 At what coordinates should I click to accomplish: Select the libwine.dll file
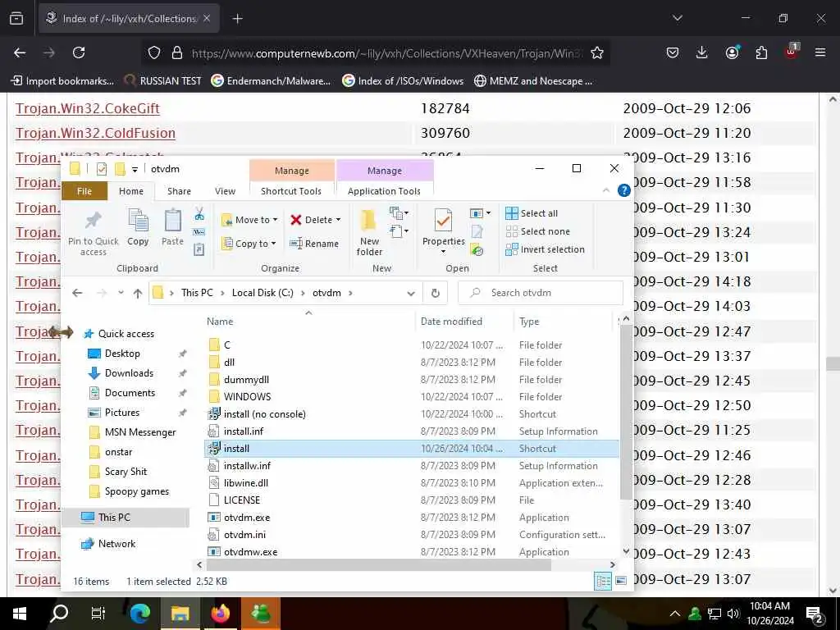pyautogui.click(x=246, y=483)
